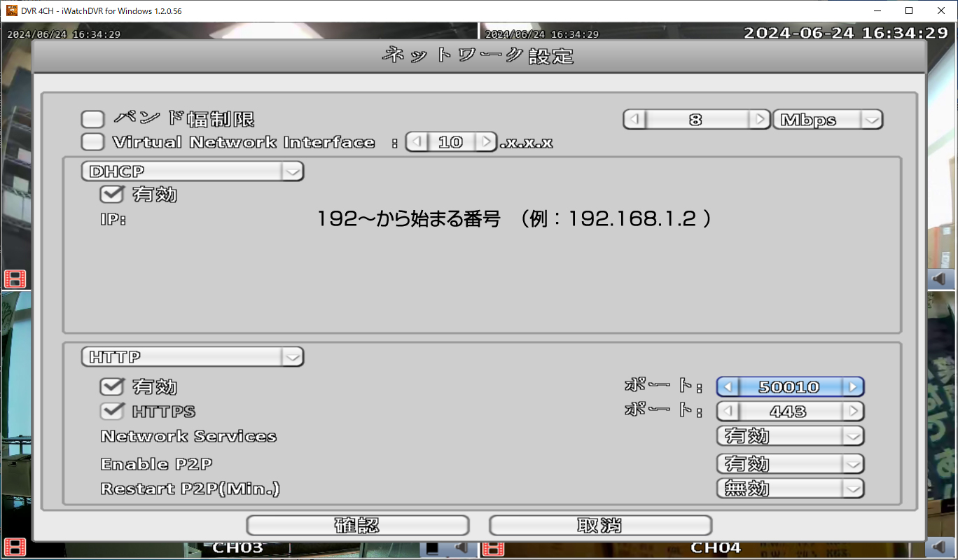Click the speaker icon at the right of CH03
This screenshot has height=560, width=958.
461,547
